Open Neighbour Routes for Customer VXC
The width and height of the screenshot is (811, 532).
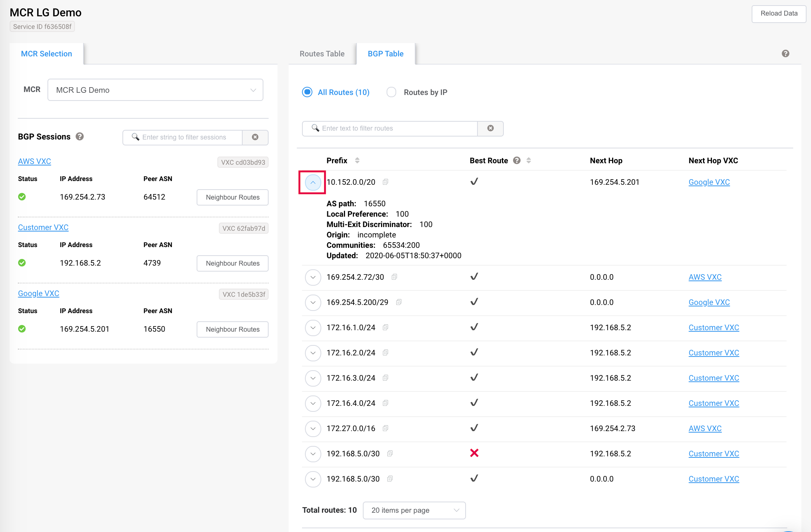[233, 263]
